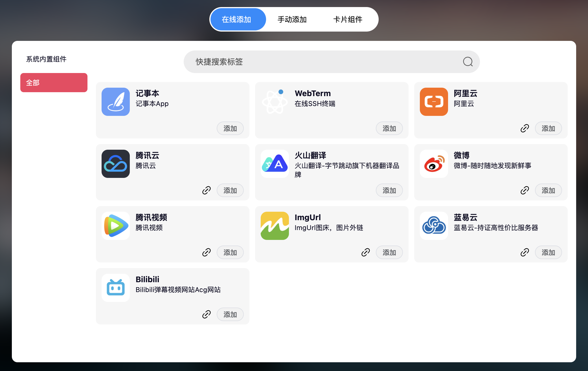Add the ImgUrl shortcut
The image size is (588, 371).
389,252
